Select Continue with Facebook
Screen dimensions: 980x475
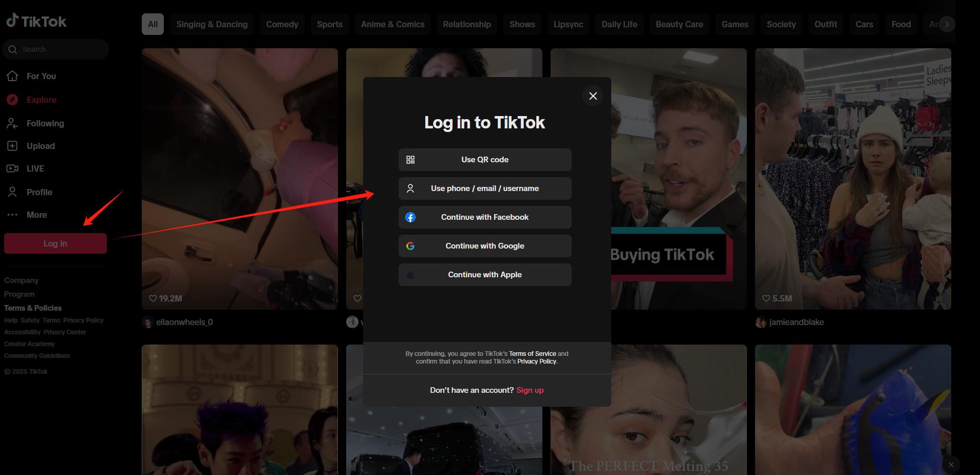click(x=484, y=217)
